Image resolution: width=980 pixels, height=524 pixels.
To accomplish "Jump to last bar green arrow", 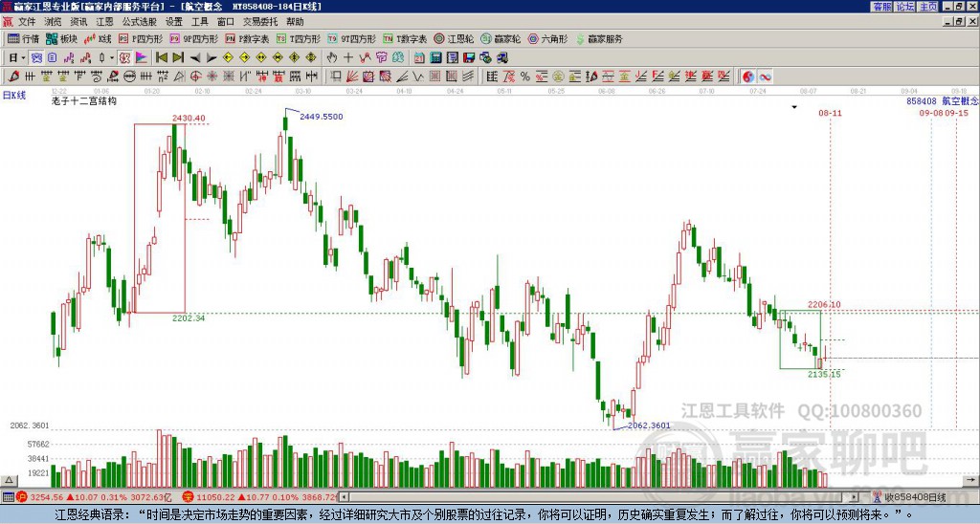I will [x=178, y=58].
